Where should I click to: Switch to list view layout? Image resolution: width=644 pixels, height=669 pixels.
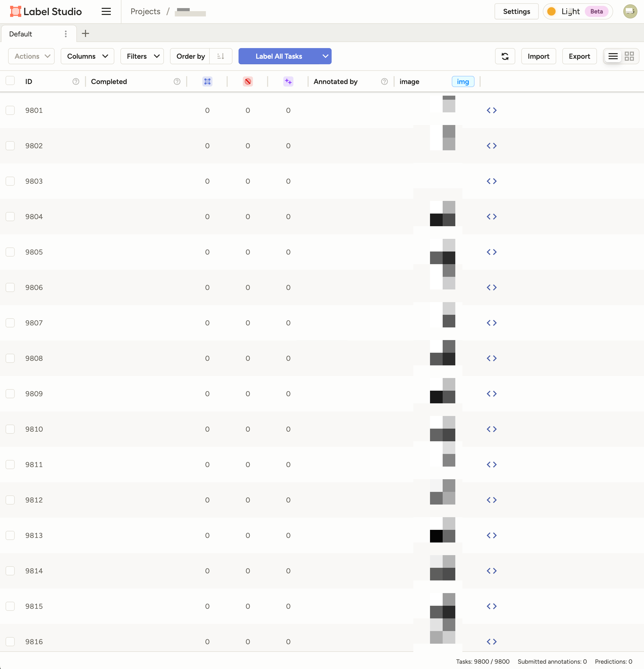click(613, 56)
